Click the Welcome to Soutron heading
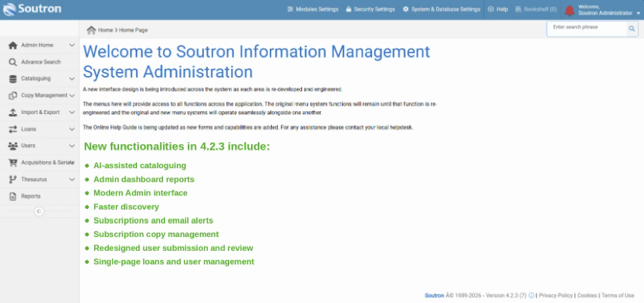The height and width of the screenshot is (303, 644). click(x=257, y=61)
